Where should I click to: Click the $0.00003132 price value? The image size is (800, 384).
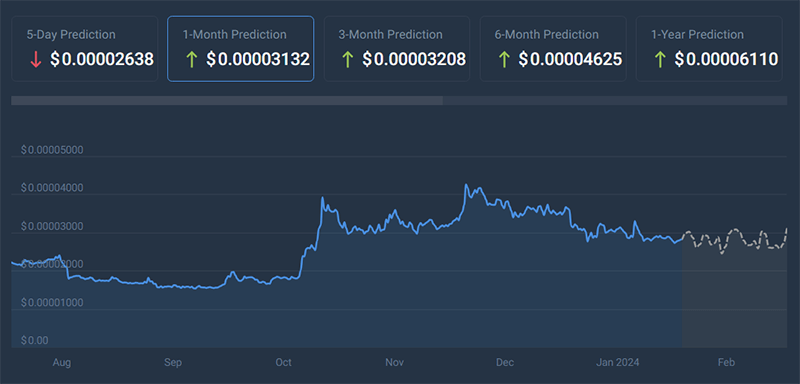258,59
